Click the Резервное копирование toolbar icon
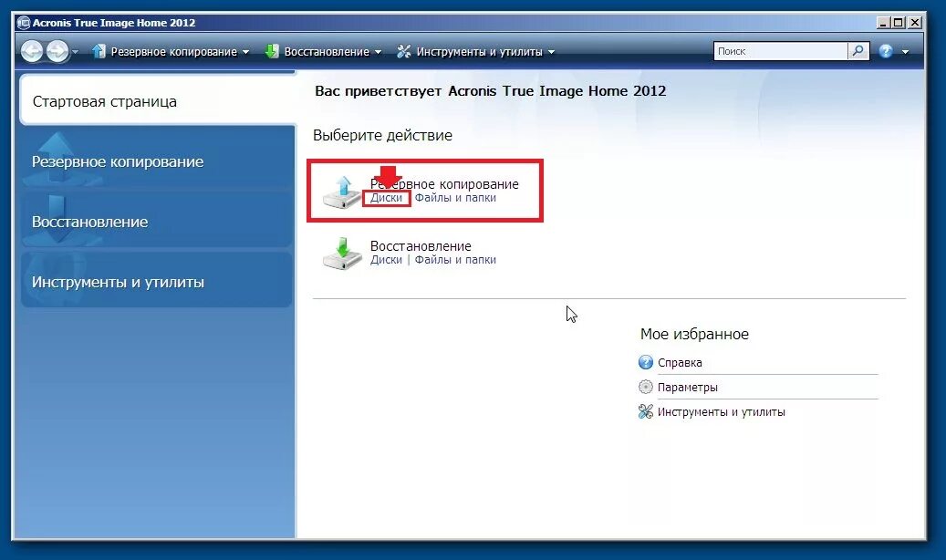The image size is (946, 560). point(99,51)
